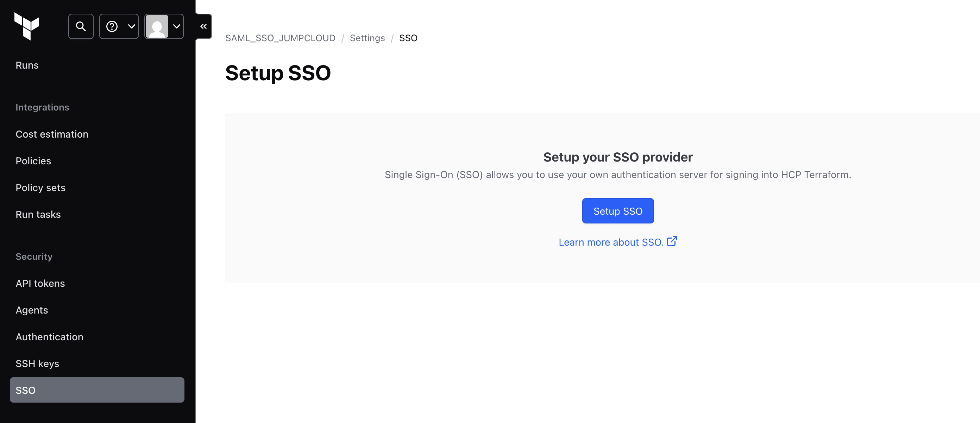Click the Terraform logo icon

coord(27,26)
